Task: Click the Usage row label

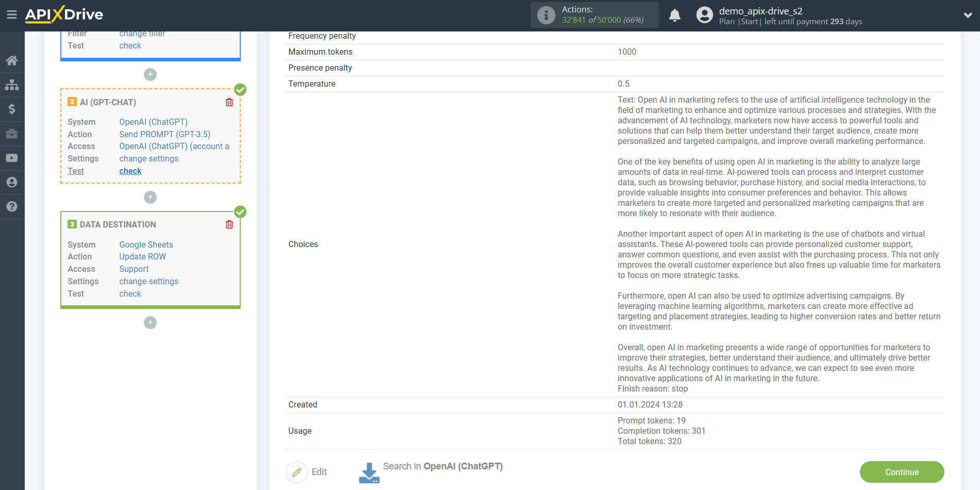Action: [300, 431]
